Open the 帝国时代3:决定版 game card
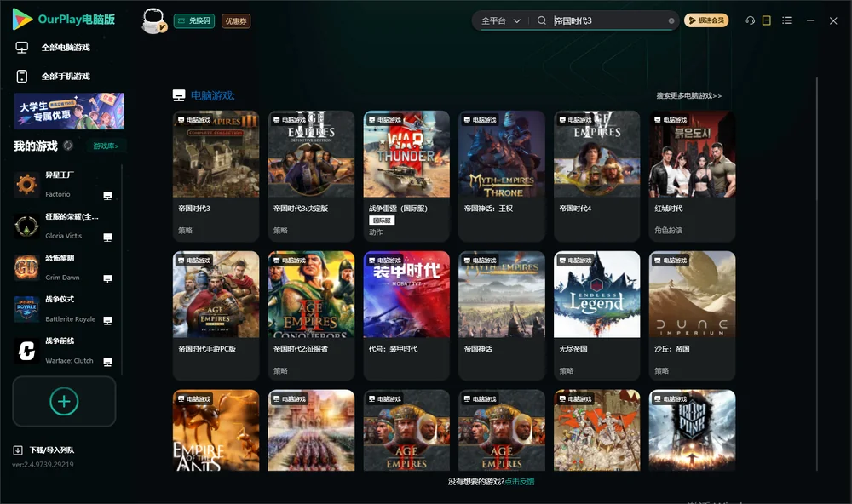The width and height of the screenshot is (852, 504). [x=311, y=176]
